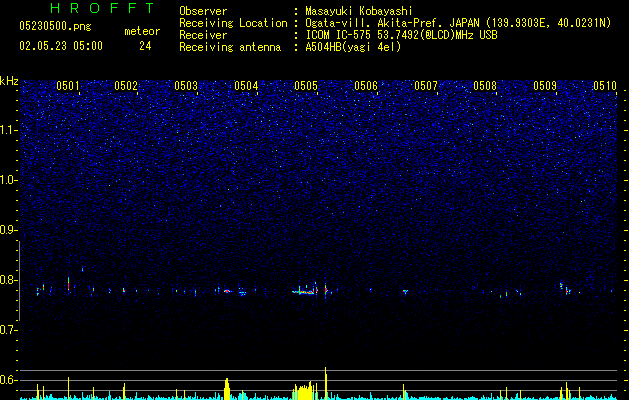The width and height of the screenshot is (629, 400).
Task: Select the filename 05230500.png
Action: pyautogui.click(x=55, y=26)
